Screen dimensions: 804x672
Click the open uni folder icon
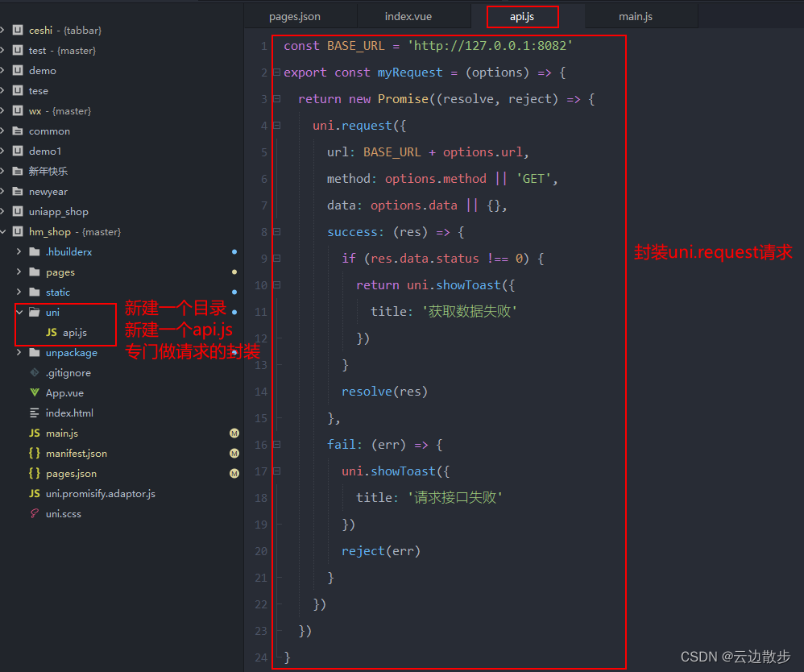tap(35, 312)
